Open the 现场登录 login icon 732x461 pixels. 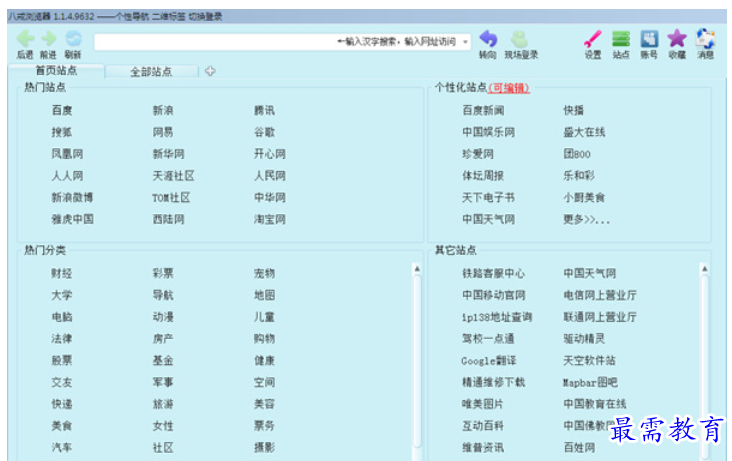tap(519, 39)
